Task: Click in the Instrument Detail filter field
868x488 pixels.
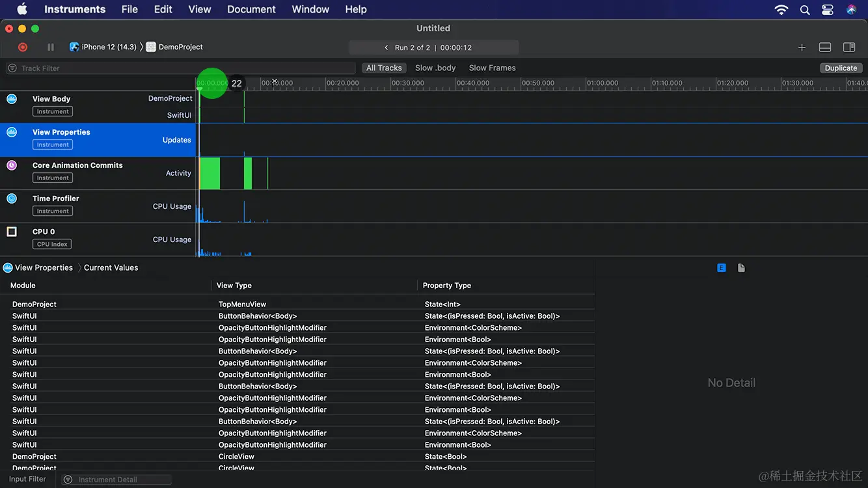Action: point(117,480)
